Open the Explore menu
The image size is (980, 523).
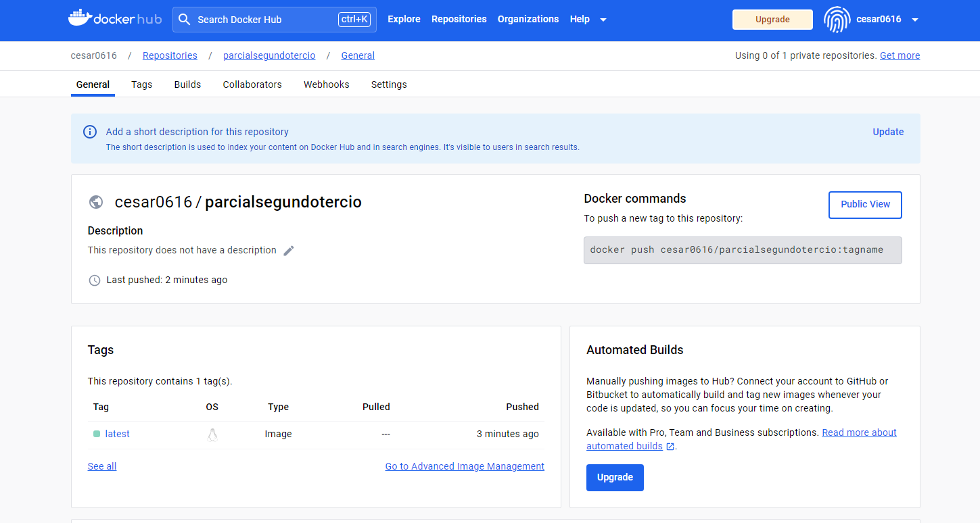pos(404,19)
